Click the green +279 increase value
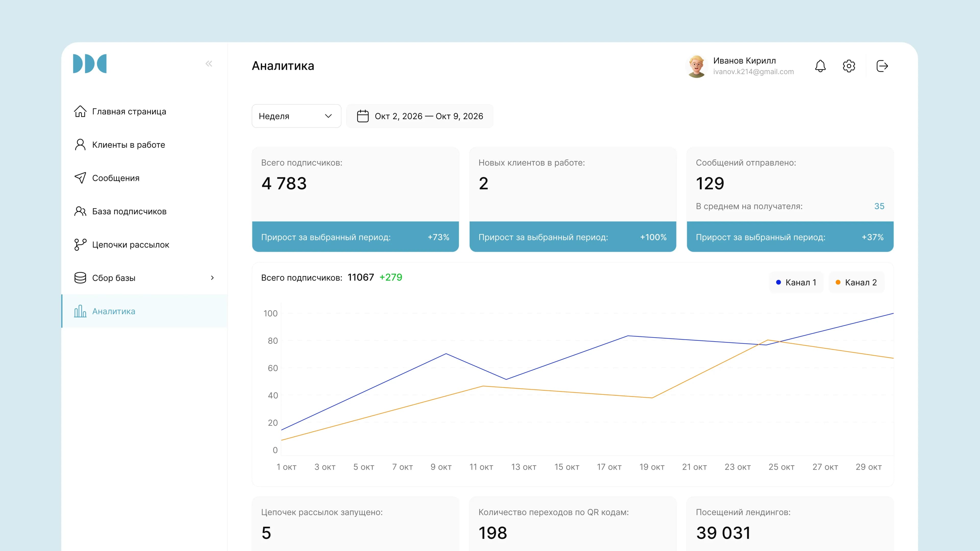 tap(391, 277)
